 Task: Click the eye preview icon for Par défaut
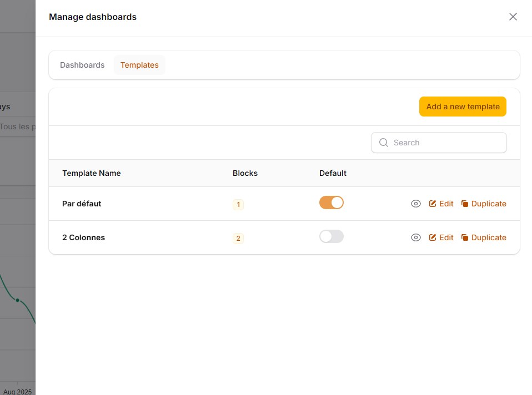[416, 204]
